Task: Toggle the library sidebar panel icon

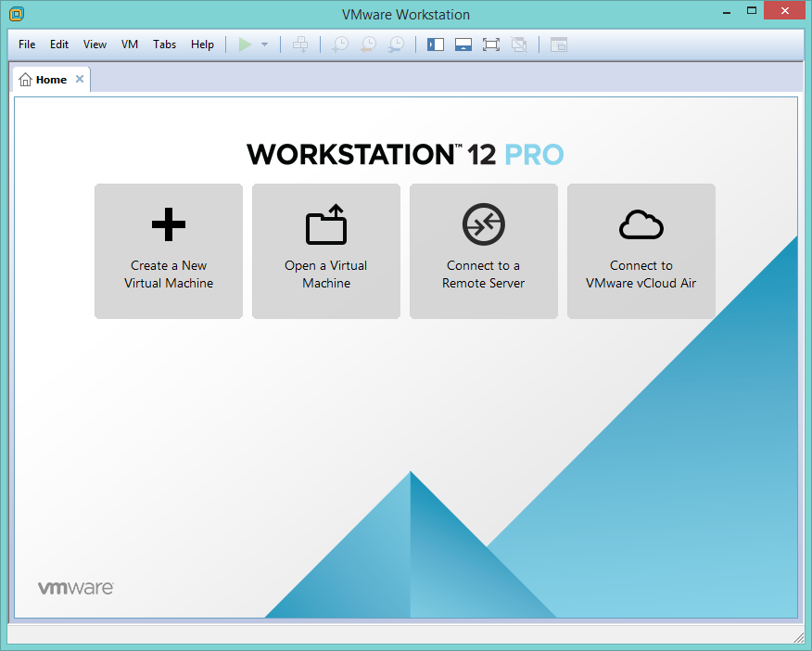Action: click(436, 45)
